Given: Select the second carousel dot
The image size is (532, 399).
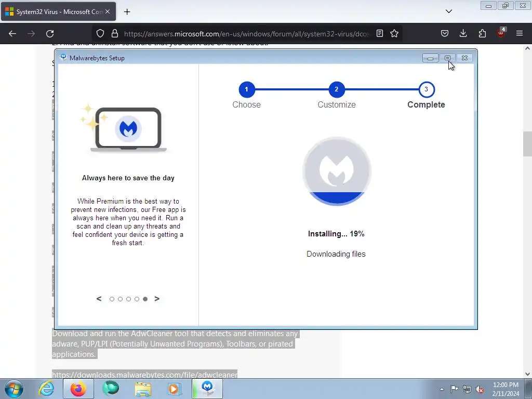Looking at the screenshot, I should point(120,299).
